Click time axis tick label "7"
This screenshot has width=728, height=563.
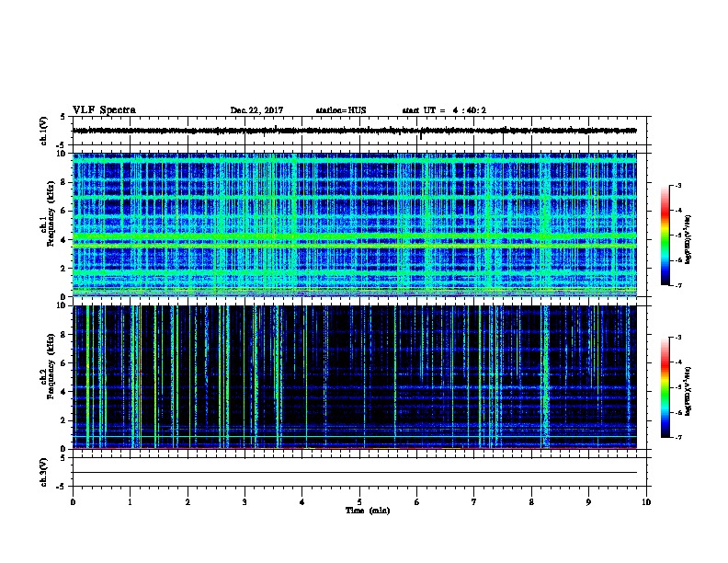(474, 502)
